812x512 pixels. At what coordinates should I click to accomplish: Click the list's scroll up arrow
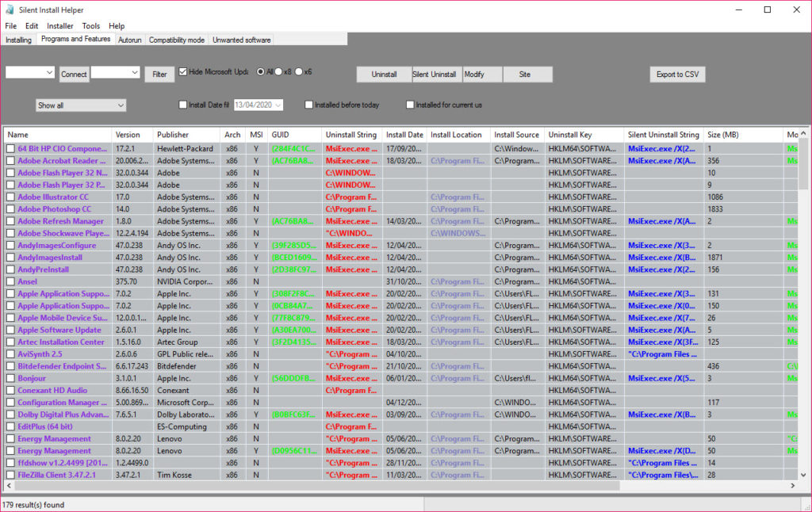[x=803, y=133]
